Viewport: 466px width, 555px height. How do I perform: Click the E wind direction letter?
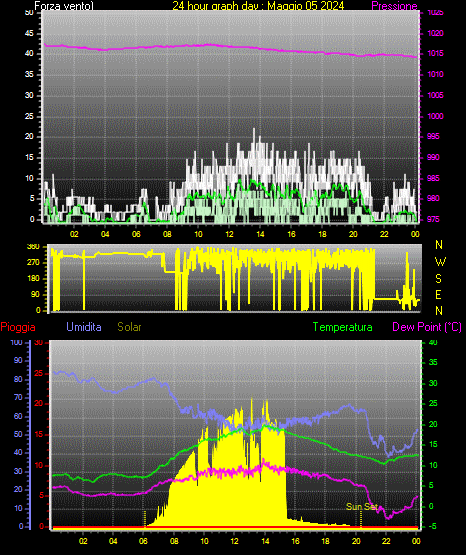(438, 294)
